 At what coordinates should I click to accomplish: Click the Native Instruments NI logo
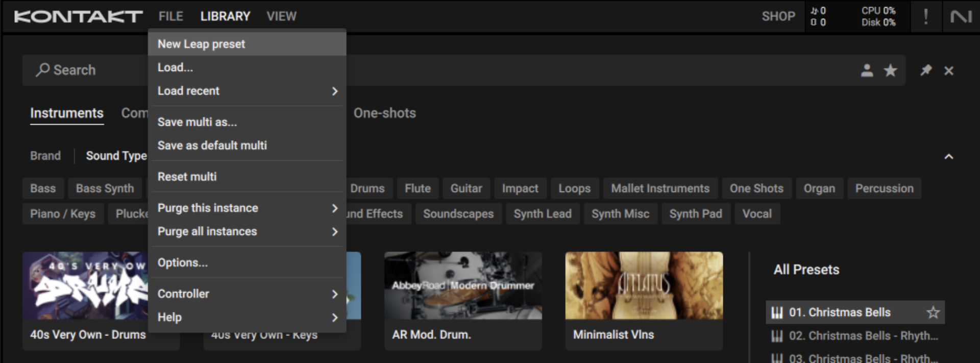click(x=961, y=17)
